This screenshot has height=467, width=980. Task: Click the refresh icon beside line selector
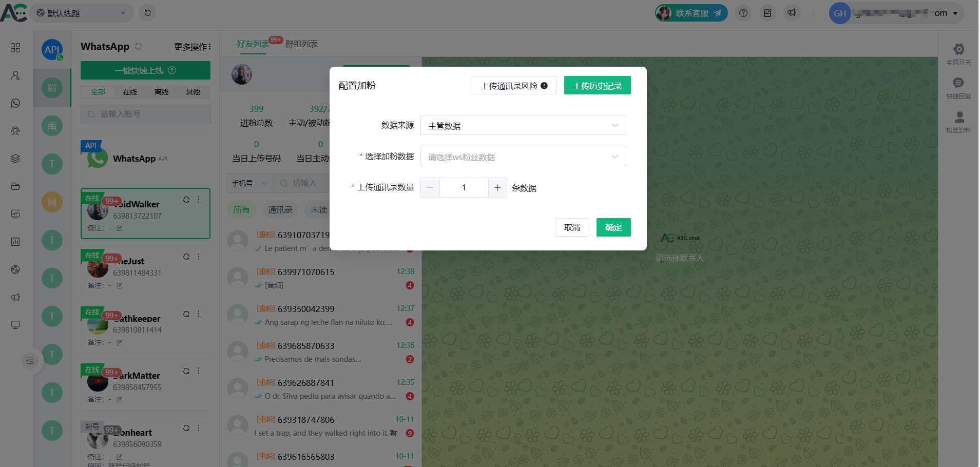pyautogui.click(x=148, y=13)
